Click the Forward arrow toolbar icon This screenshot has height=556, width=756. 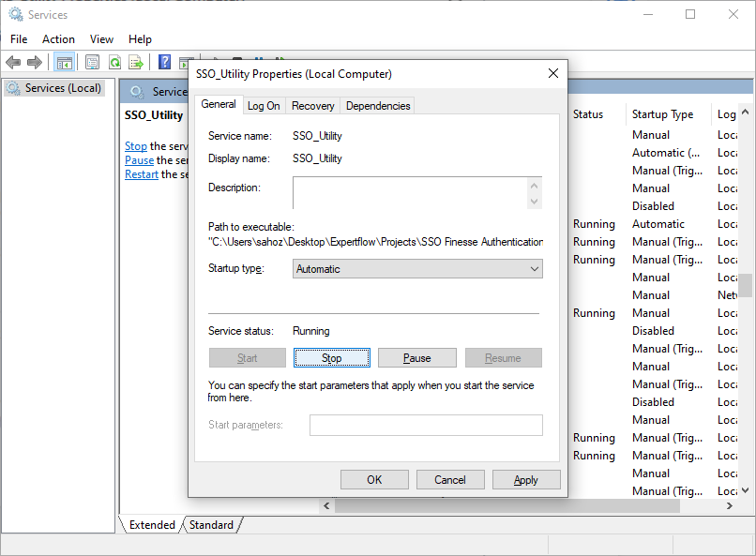pos(35,62)
